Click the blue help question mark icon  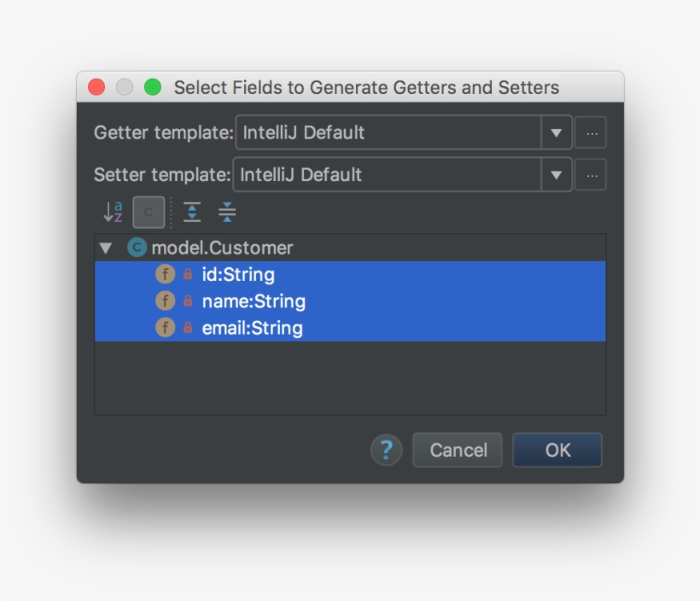point(387,449)
